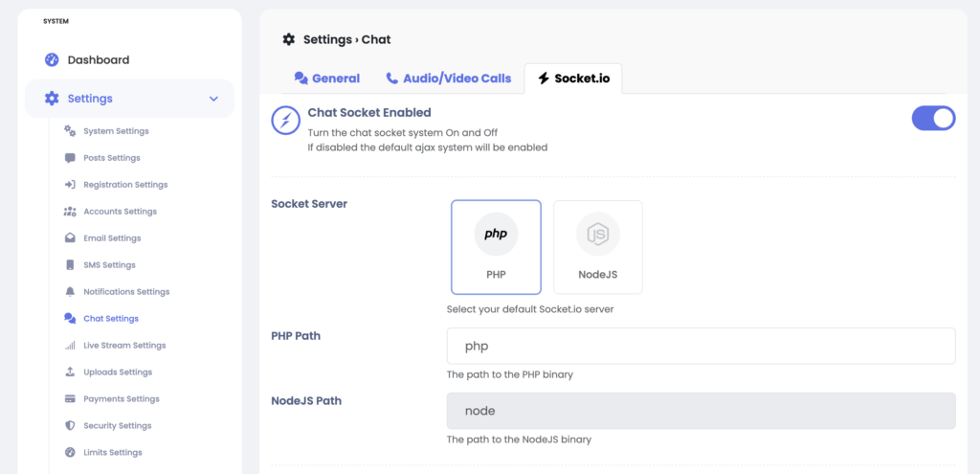Click the Uploads Settings upload icon

coord(70,372)
